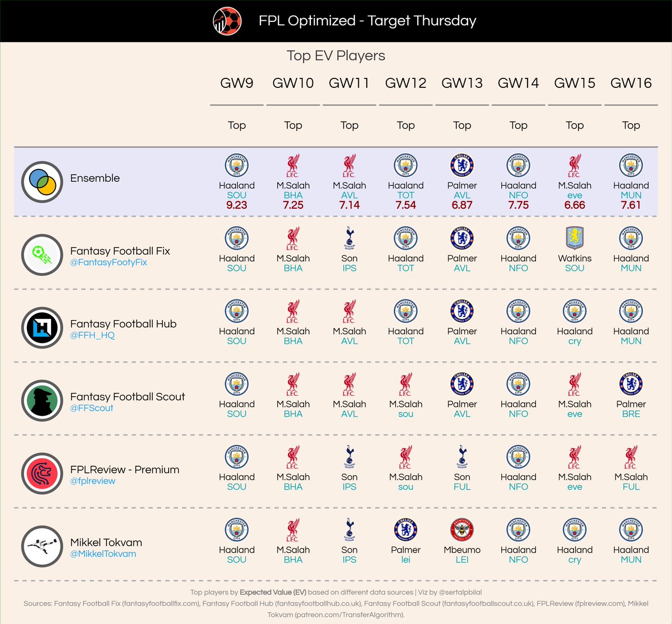Screen dimensions: 672x624
Task: Click FPLReview GW9 Manchester City badge
Action: point(236,457)
